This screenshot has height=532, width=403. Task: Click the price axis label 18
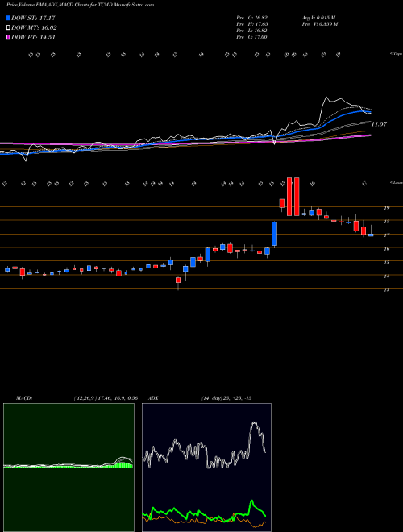click(x=386, y=222)
